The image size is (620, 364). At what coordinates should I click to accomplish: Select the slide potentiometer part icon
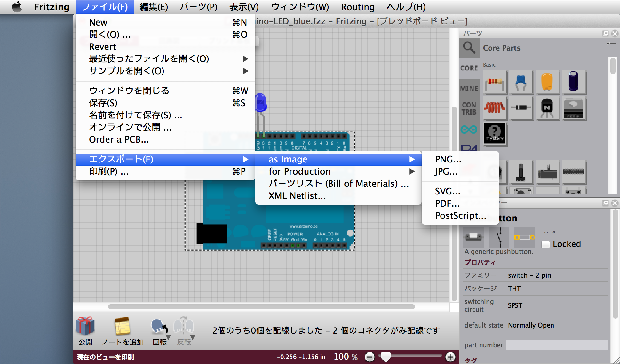click(x=521, y=172)
